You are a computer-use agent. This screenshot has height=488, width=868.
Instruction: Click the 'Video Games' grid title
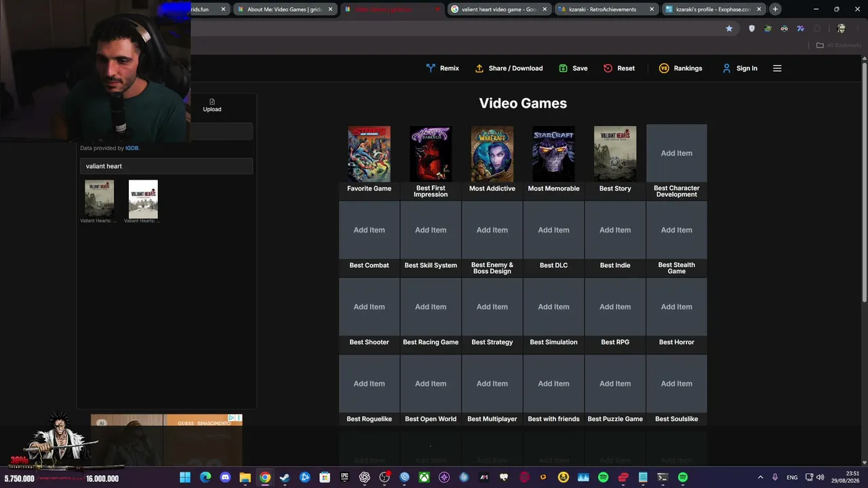[523, 103]
